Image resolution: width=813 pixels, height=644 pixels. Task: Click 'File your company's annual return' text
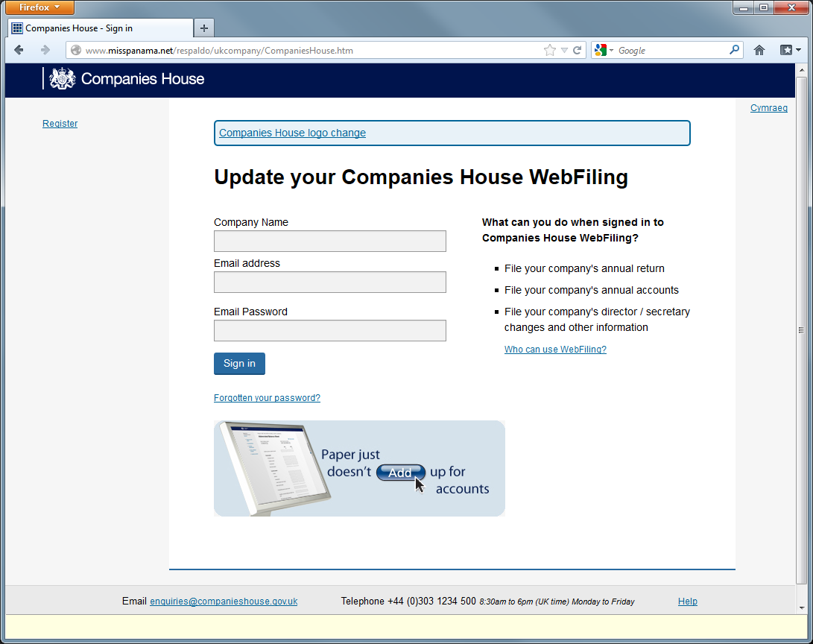tap(584, 268)
